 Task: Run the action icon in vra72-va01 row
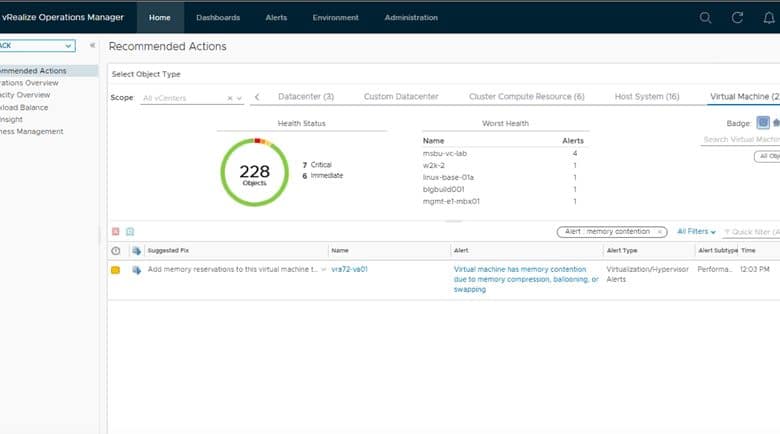click(x=136, y=270)
